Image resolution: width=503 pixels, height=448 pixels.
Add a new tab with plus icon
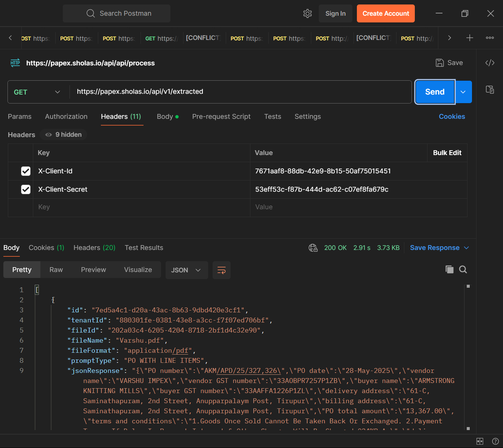(470, 38)
